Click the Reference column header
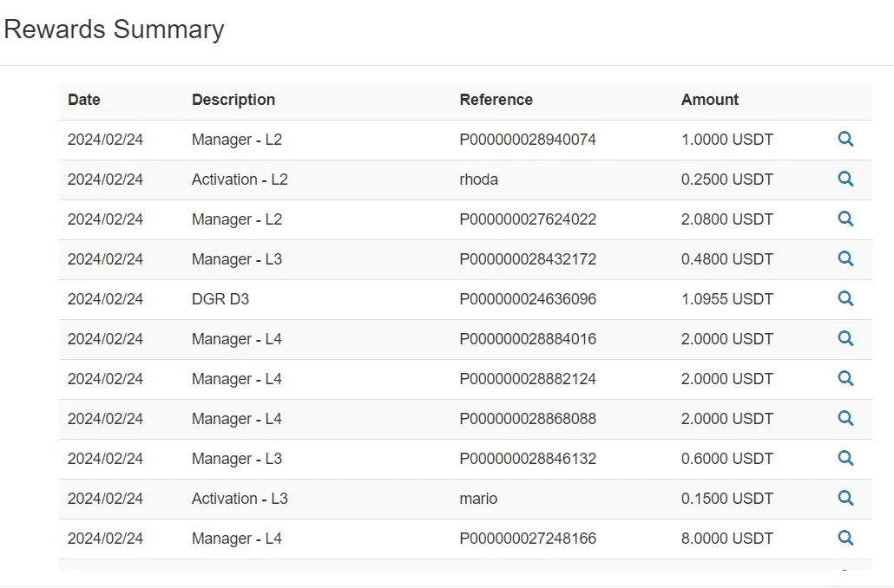Image resolution: width=894 pixels, height=588 pixels. click(x=496, y=100)
